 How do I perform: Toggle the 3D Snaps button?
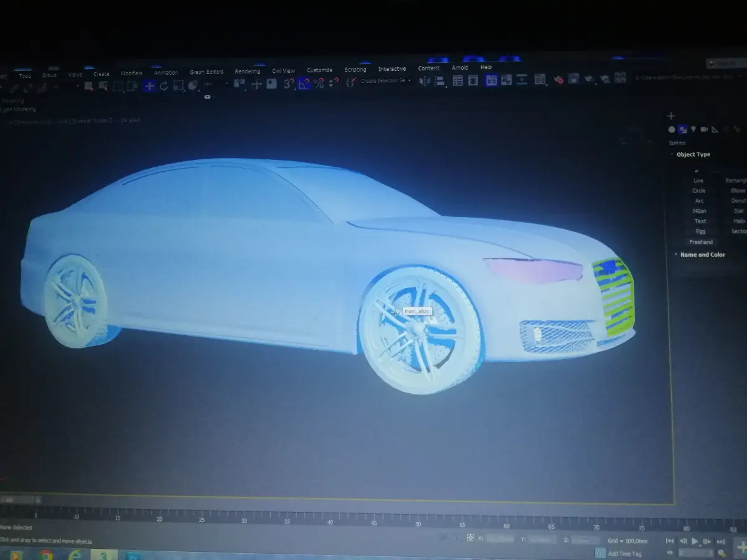[x=289, y=83]
